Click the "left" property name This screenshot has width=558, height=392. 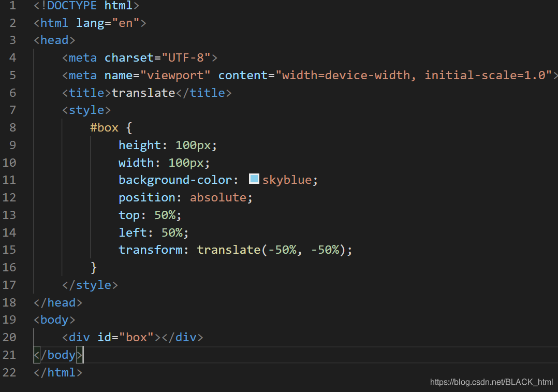coord(133,233)
